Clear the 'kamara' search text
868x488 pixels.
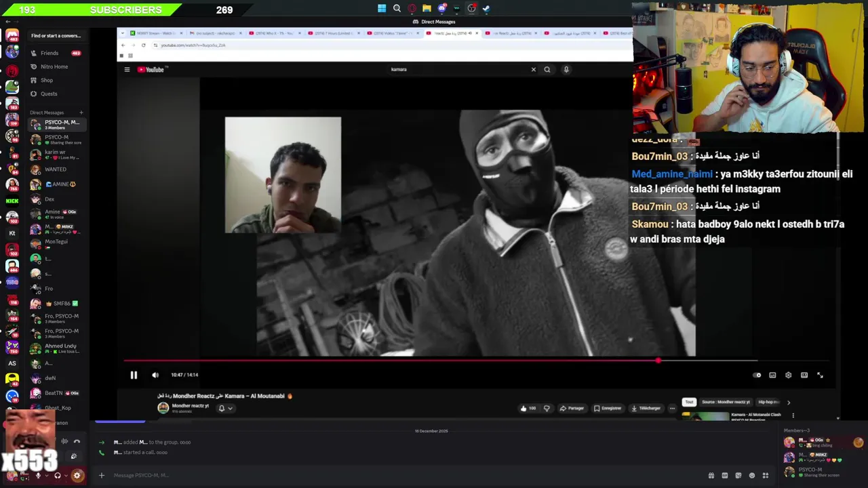coord(533,69)
